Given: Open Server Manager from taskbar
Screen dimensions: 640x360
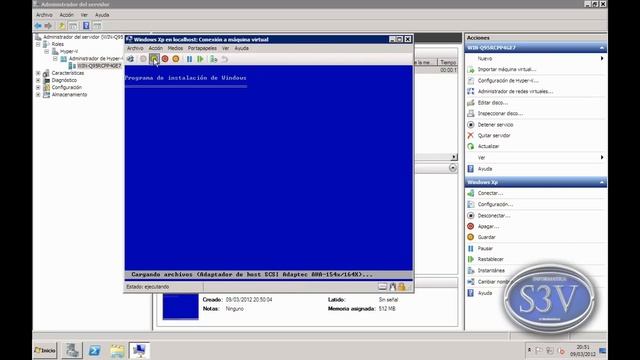Looking at the screenshot, I should [x=72, y=351].
